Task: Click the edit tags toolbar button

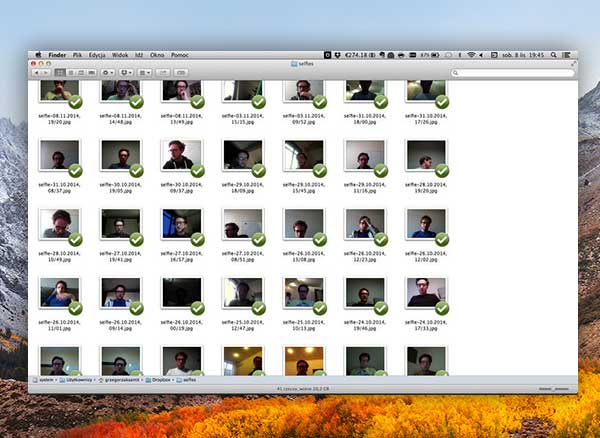Action: click(181, 73)
